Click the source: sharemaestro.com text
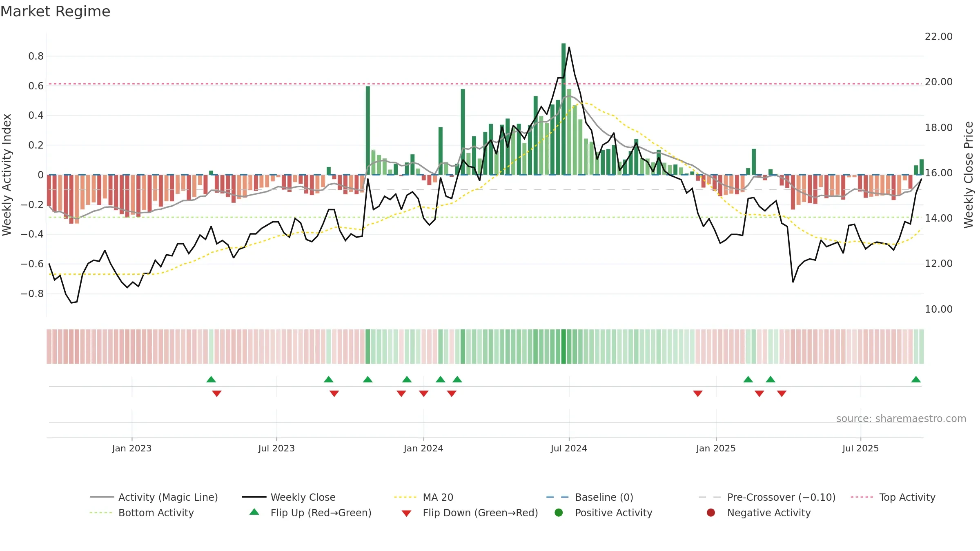Viewport: 980px width, 551px height. [901, 418]
